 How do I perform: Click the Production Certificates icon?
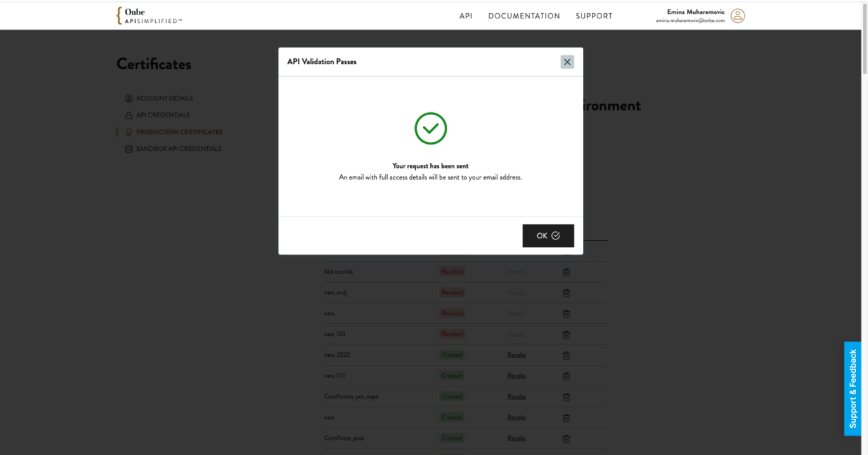tap(129, 132)
